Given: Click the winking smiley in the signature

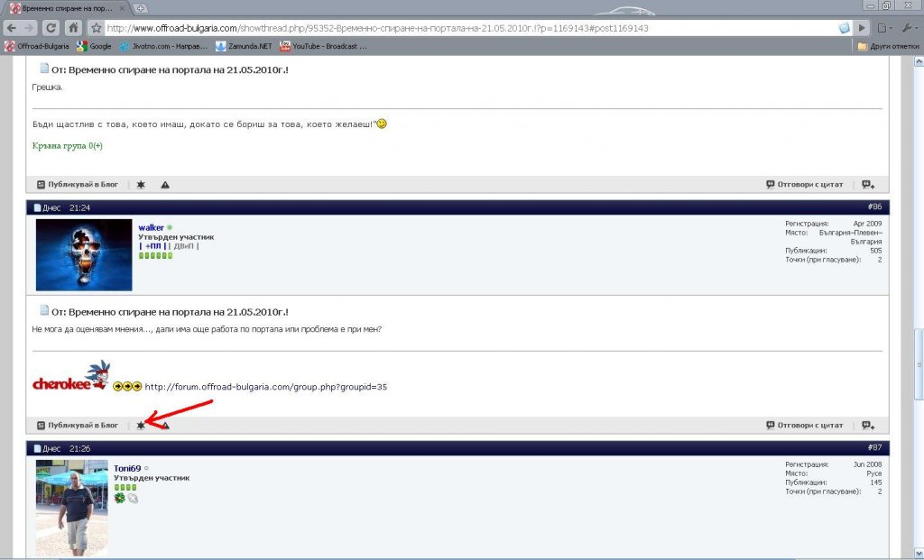Looking at the screenshot, I should [x=382, y=124].
